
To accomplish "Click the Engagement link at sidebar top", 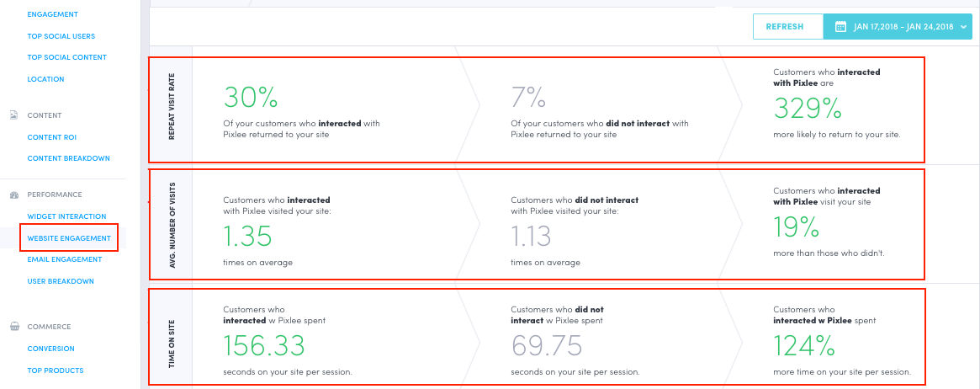I will 52,14.
